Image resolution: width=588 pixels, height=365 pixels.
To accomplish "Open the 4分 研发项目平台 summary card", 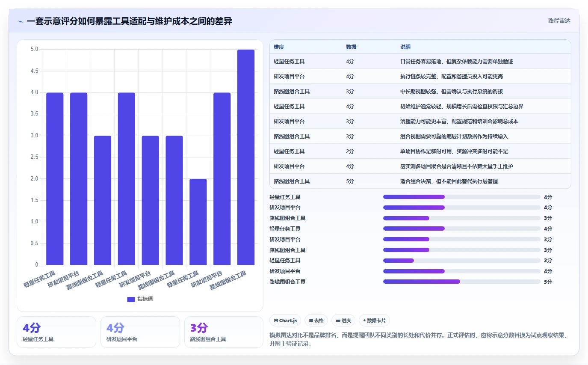I will (140, 332).
